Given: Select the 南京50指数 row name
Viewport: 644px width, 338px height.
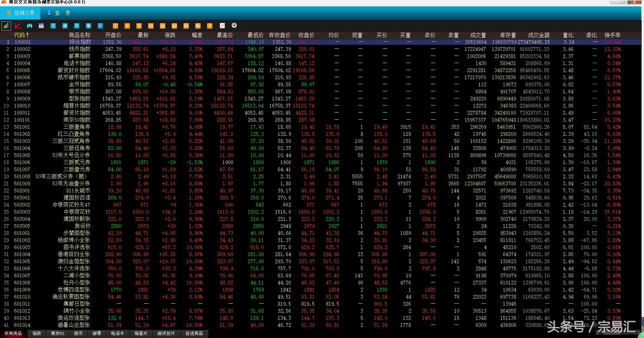Looking at the screenshot, I should pyautogui.click(x=77, y=120).
